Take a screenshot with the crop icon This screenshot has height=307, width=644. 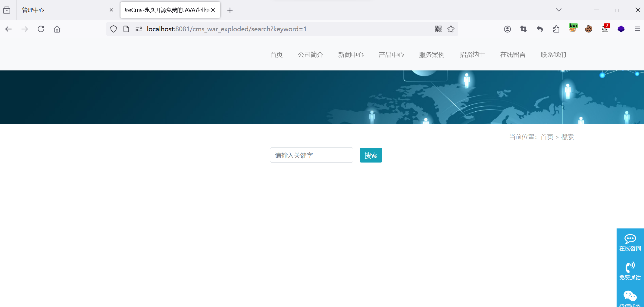(x=524, y=29)
